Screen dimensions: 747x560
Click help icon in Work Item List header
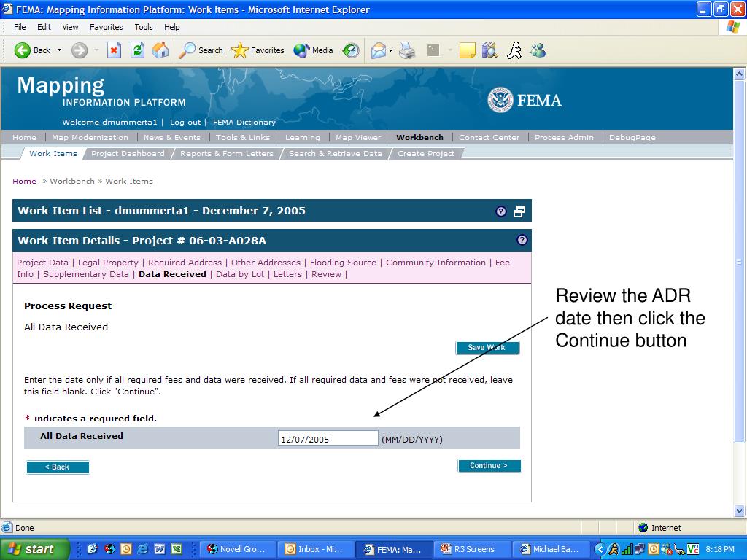coord(500,211)
